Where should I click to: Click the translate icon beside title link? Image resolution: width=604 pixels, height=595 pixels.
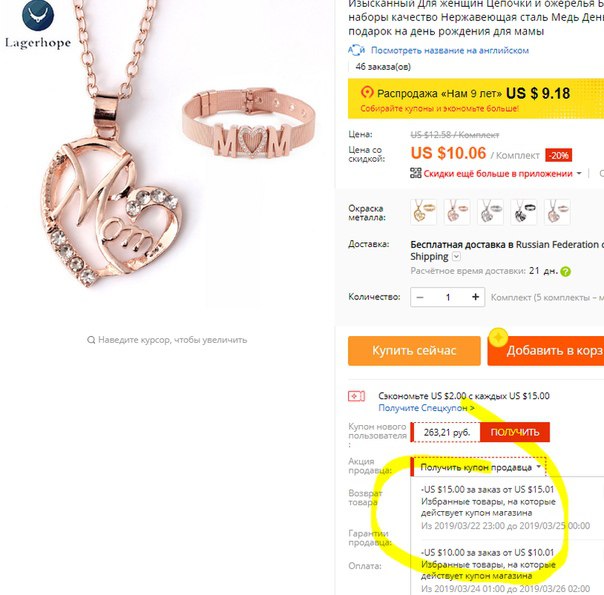click(x=357, y=50)
